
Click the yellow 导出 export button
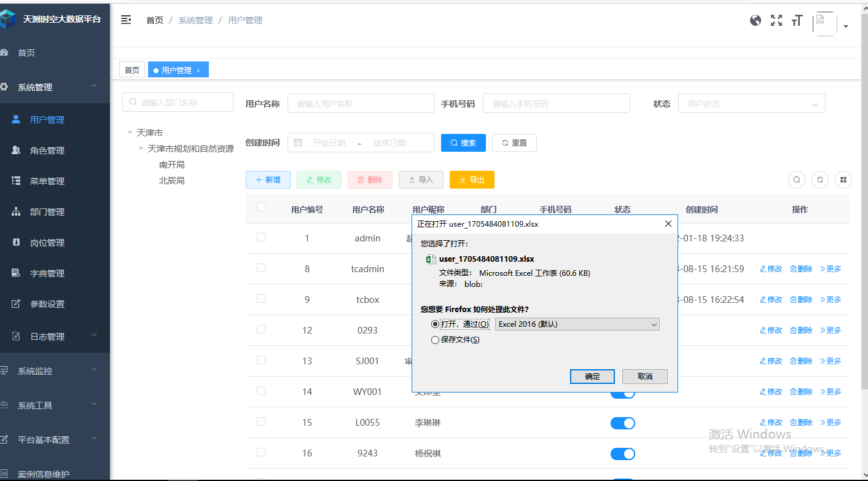coord(472,179)
